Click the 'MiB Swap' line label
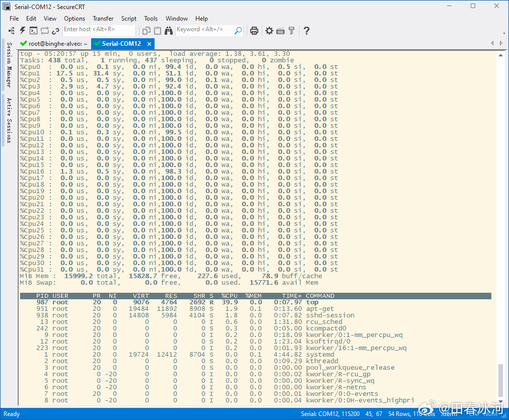The image size is (509, 420). click(38, 283)
